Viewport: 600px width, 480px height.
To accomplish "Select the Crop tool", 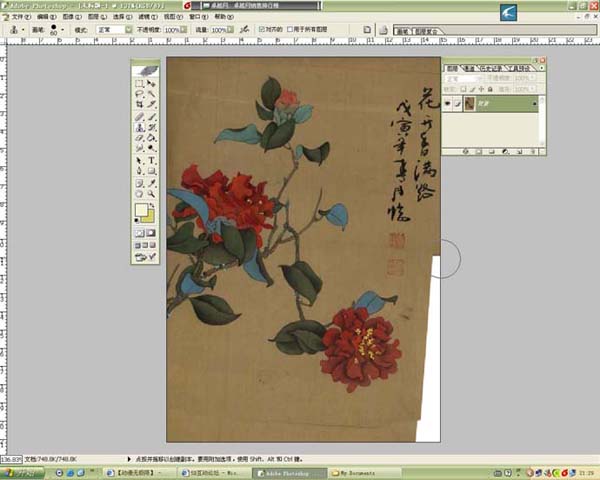I will tap(139, 104).
